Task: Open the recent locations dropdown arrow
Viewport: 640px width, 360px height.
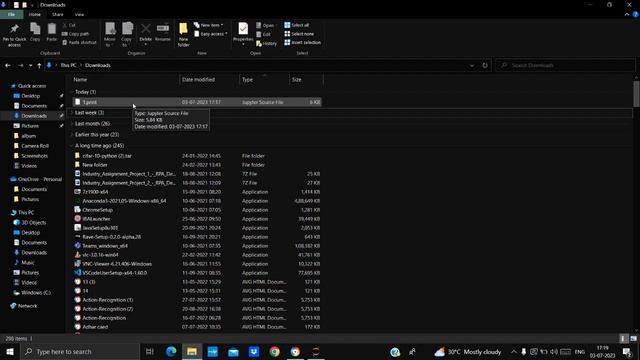Action: tap(30, 65)
